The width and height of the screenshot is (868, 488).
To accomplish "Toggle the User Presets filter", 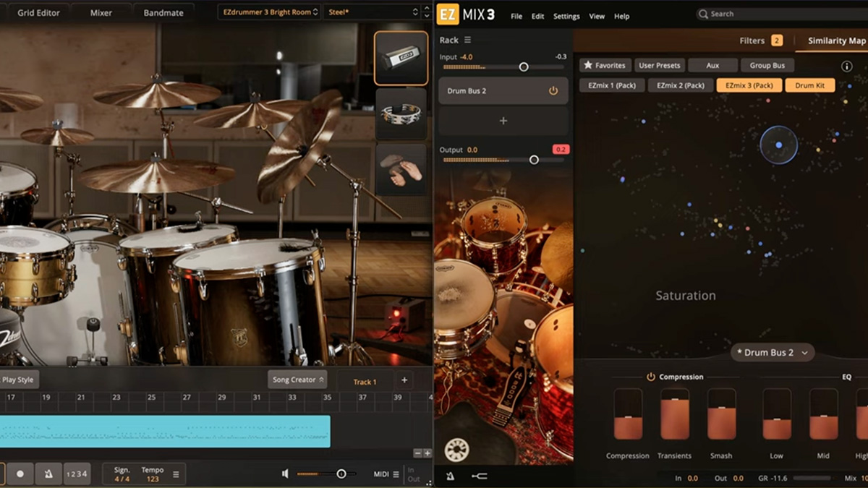I will (x=660, y=65).
